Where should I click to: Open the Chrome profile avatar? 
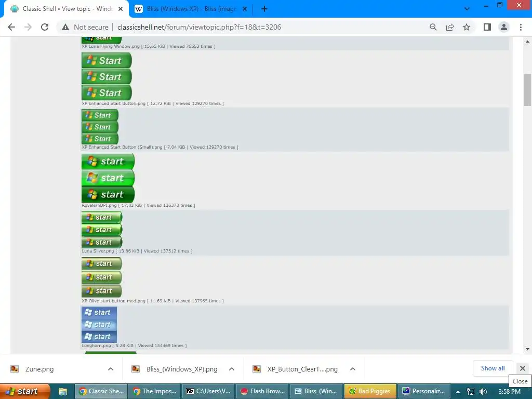point(504,27)
